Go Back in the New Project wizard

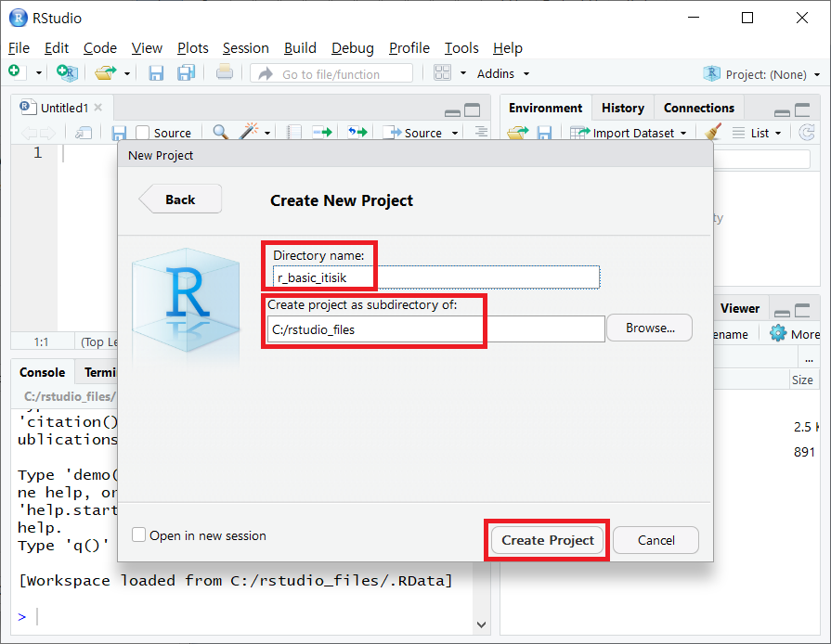click(x=180, y=200)
